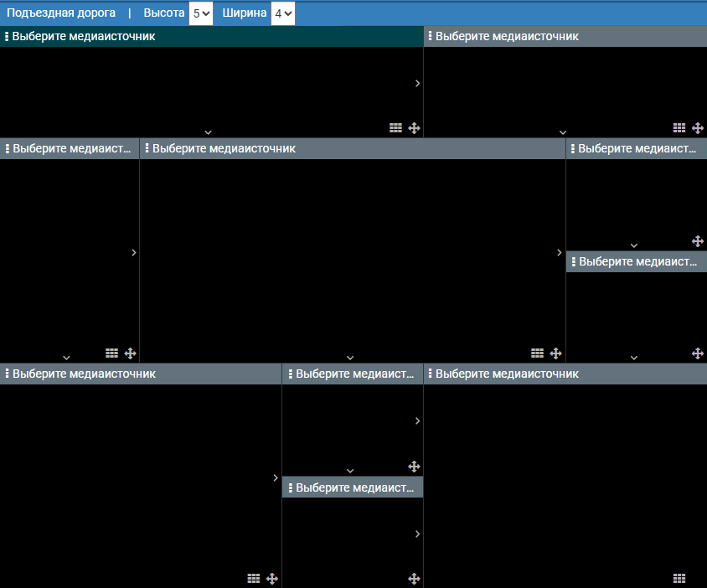Expand top-left teal cell rightward with chevron

(x=417, y=84)
